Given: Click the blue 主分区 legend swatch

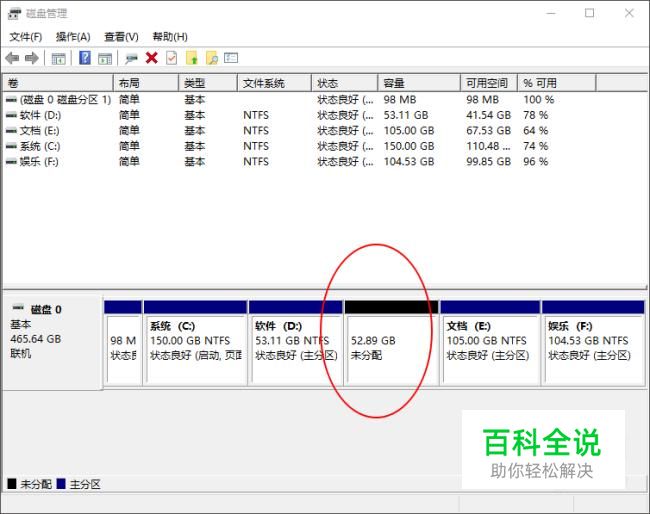Looking at the screenshot, I should click(61, 484).
